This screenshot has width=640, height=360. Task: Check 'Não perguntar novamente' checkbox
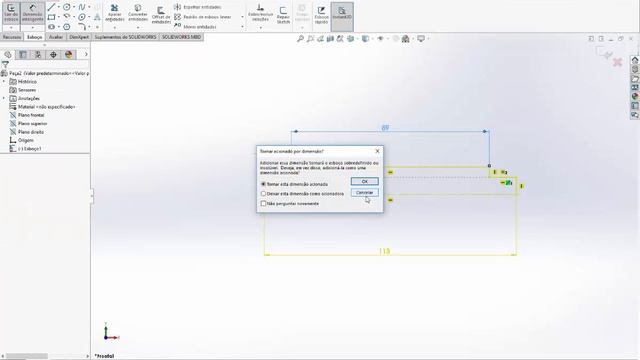263,203
